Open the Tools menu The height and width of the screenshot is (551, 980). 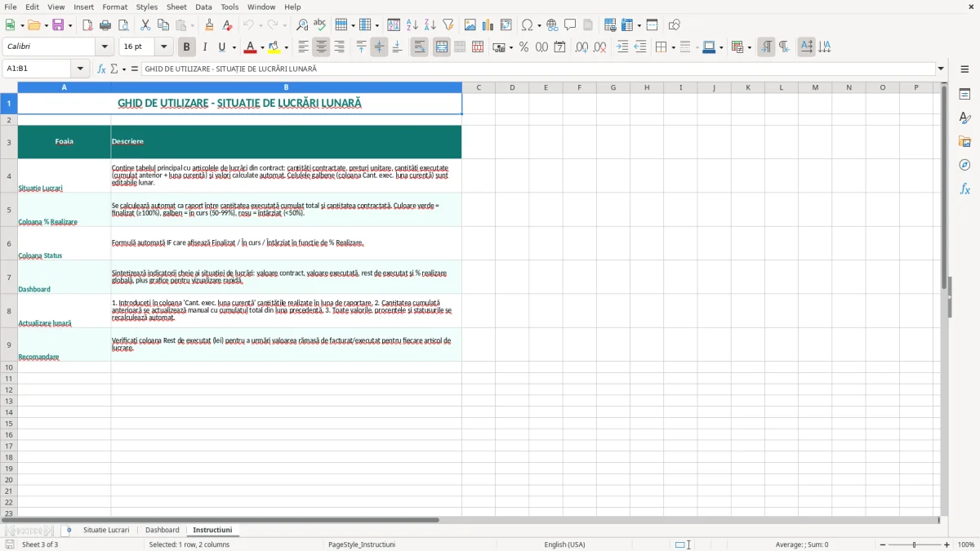[229, 7]
